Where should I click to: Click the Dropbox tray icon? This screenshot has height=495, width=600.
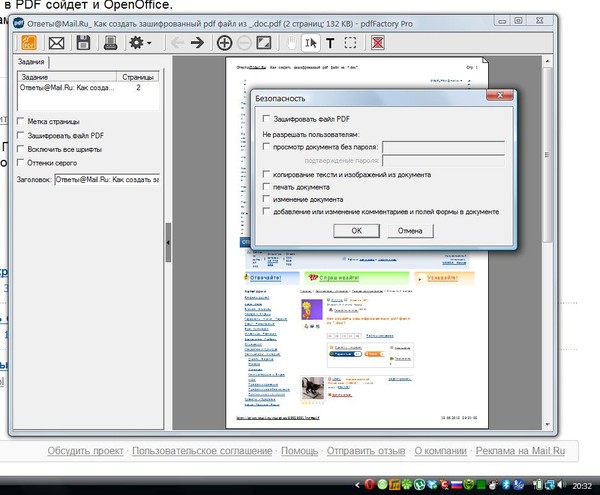point(432,485)
